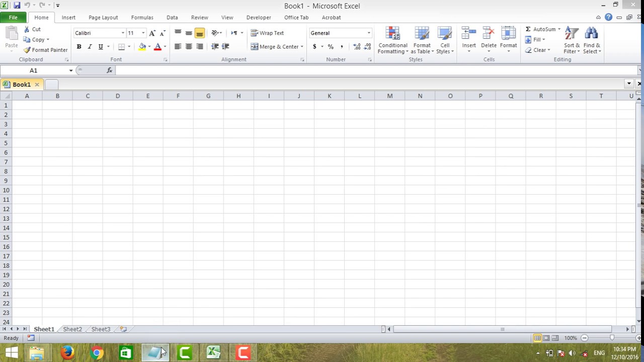The image size is (644, 362).
Task: Open text Orientation options
Action: 217,33
